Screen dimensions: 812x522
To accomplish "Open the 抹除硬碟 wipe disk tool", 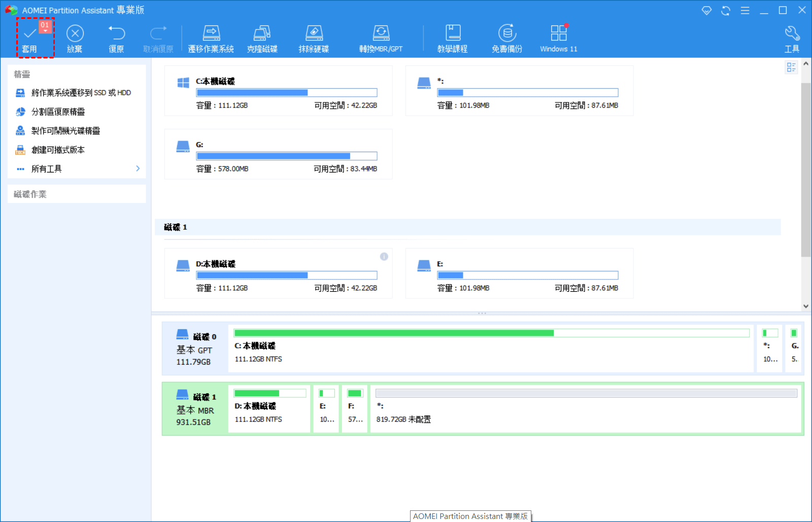I will (x=314, y=39).
